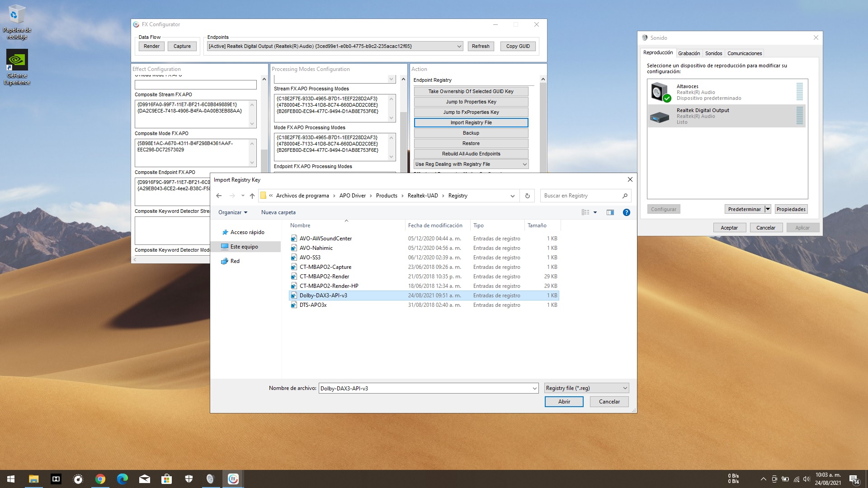Viewport: 868px width, 488px height.
Task: Go up one folder level in the dialog
Action: [252, 196]
